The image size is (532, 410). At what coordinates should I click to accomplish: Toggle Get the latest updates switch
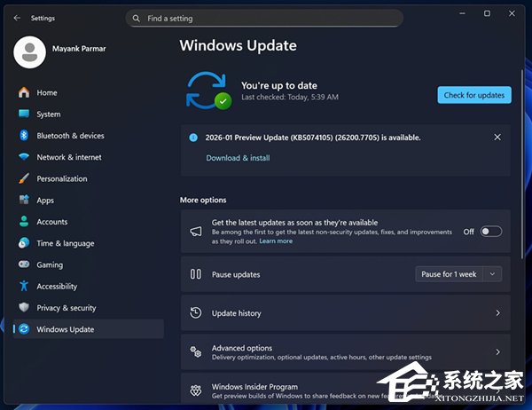click(491, 232)
